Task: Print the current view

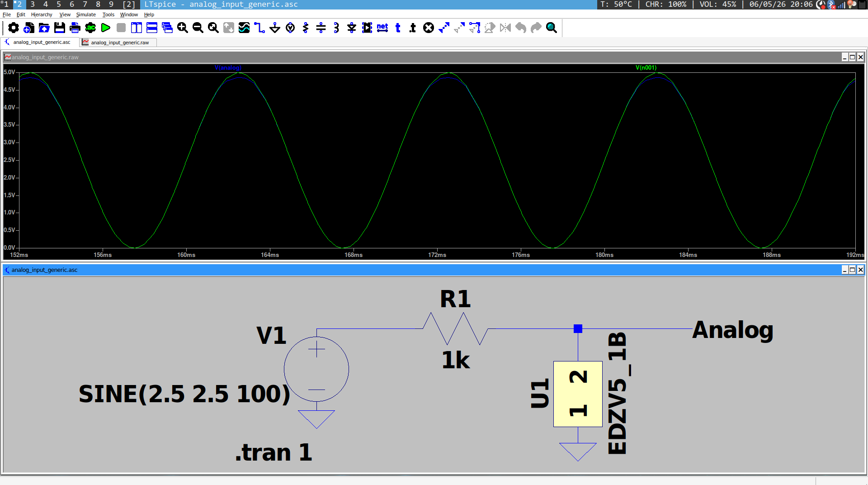Action: tap(75, 28)
